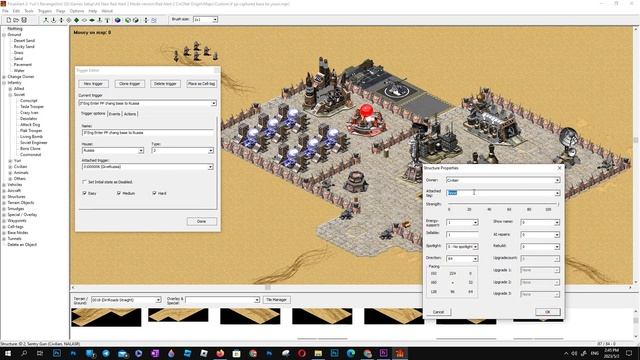
Task: Click the blue 3D cube toolbar icon
Action: (x=118, y=20)
